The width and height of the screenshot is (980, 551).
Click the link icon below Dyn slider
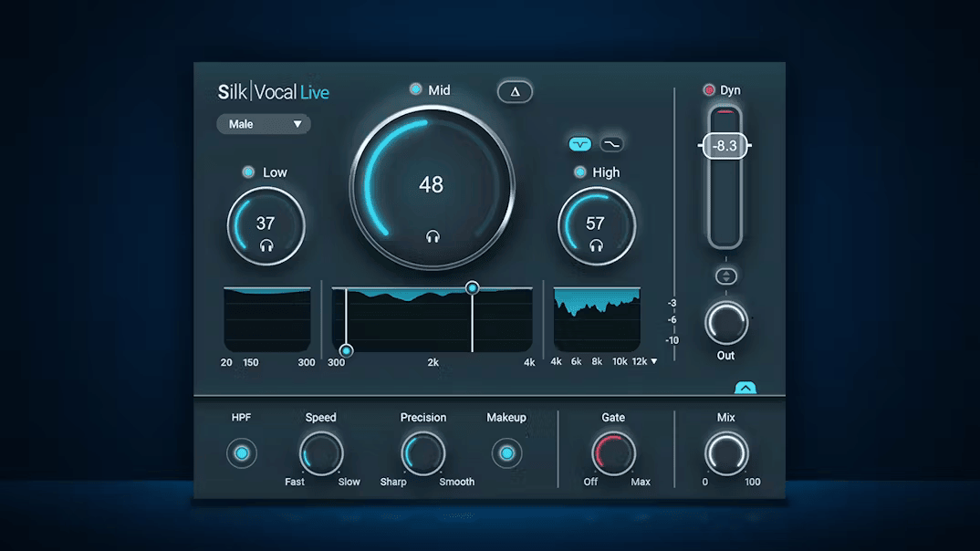click(725, 276)
